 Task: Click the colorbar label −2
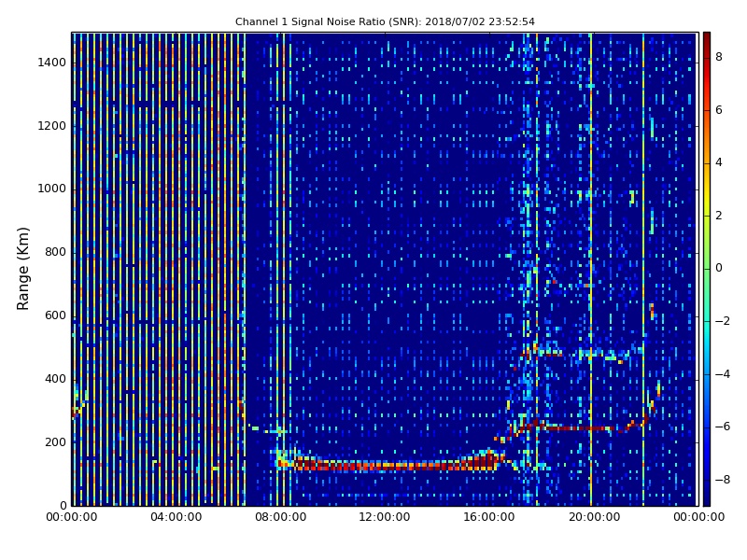(723, 321)
